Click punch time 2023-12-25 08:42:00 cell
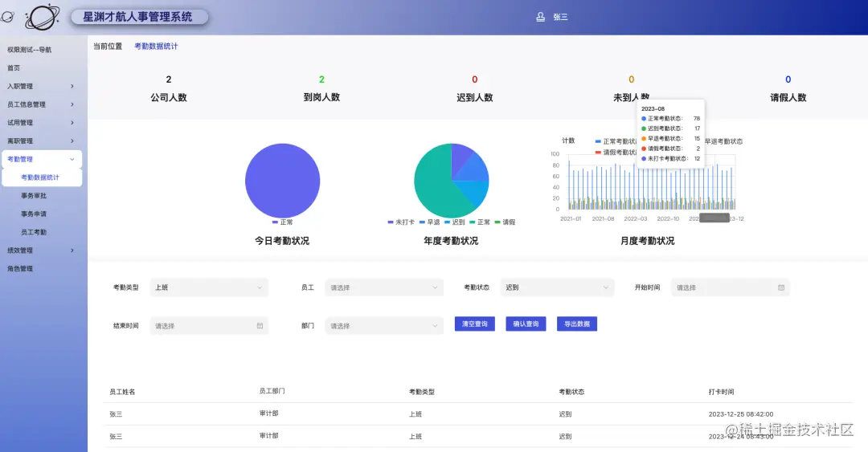Viewport: 868px width, 452px height. [x=741, y=414]
